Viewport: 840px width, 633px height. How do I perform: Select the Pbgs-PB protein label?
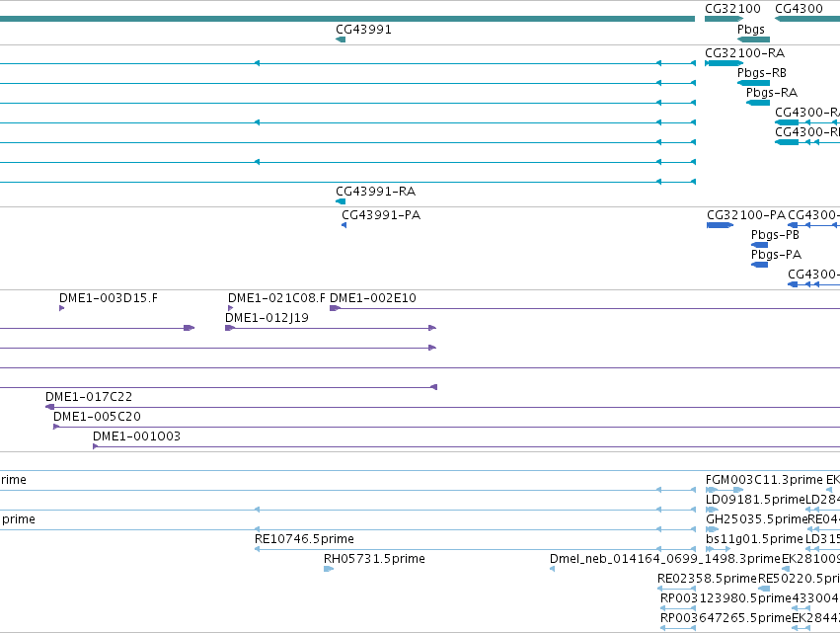(775, 235)
